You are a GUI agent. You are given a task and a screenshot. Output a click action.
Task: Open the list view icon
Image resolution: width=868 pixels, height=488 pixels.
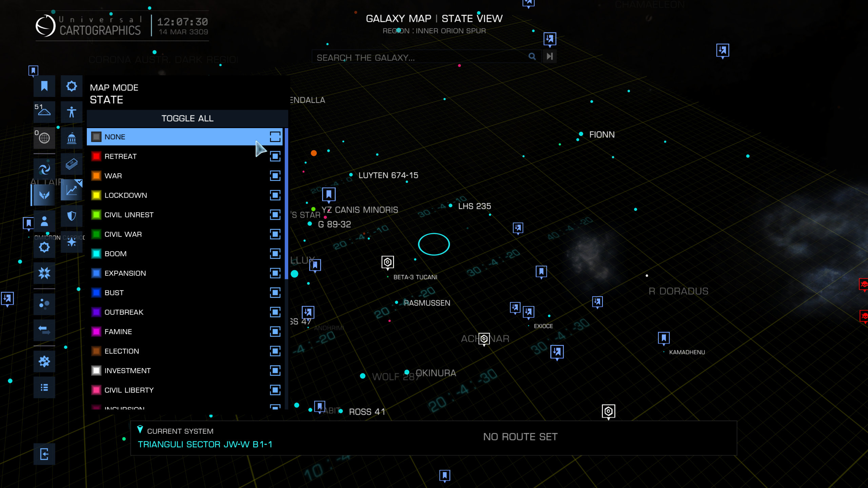coord(44,387)
